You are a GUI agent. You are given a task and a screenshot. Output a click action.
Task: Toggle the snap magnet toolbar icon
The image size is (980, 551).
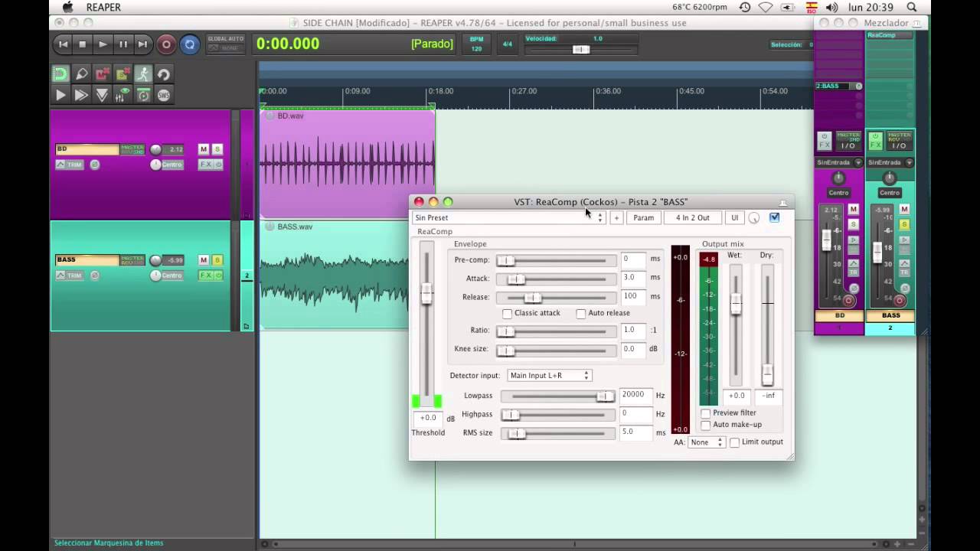pyautogui.click(x=60, y=74)
